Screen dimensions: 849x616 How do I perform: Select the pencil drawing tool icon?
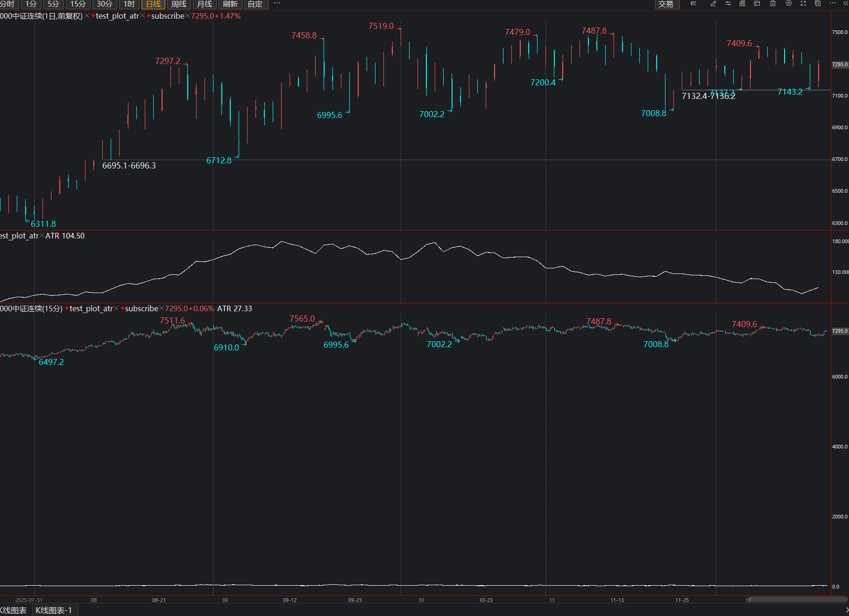pyautogui.click(x=713, y=4)
